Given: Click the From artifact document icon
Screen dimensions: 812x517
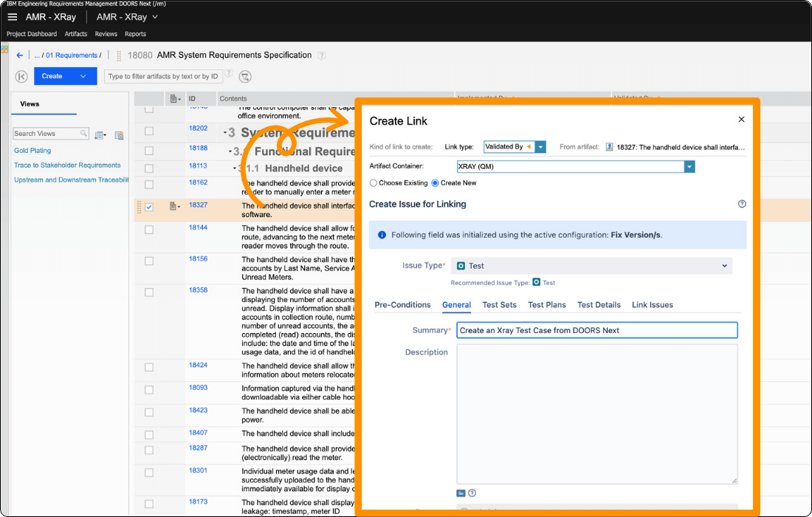Looking at the screenshot, I should [x=609, y=147].
